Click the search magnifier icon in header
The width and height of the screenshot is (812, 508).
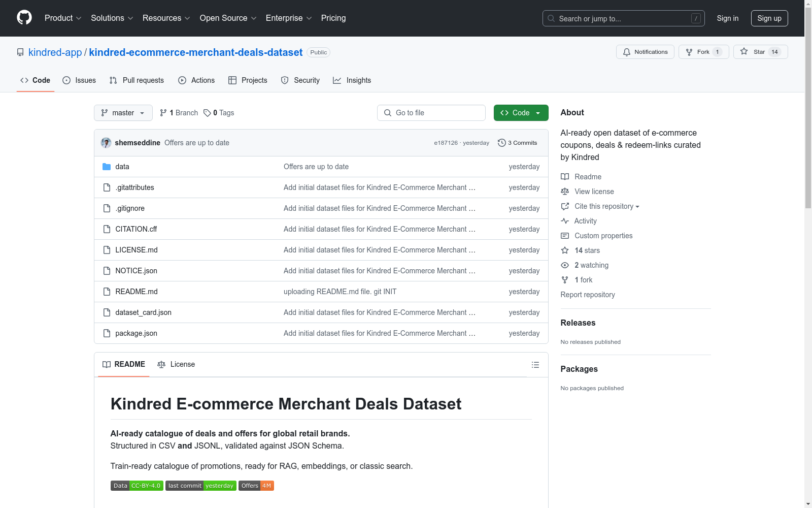point(551,18)
